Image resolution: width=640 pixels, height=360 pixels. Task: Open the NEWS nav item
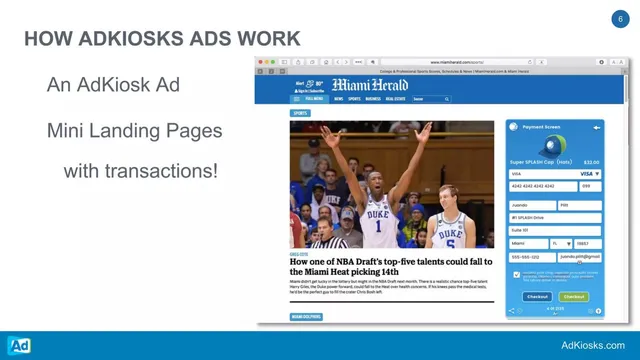point(339,99)
